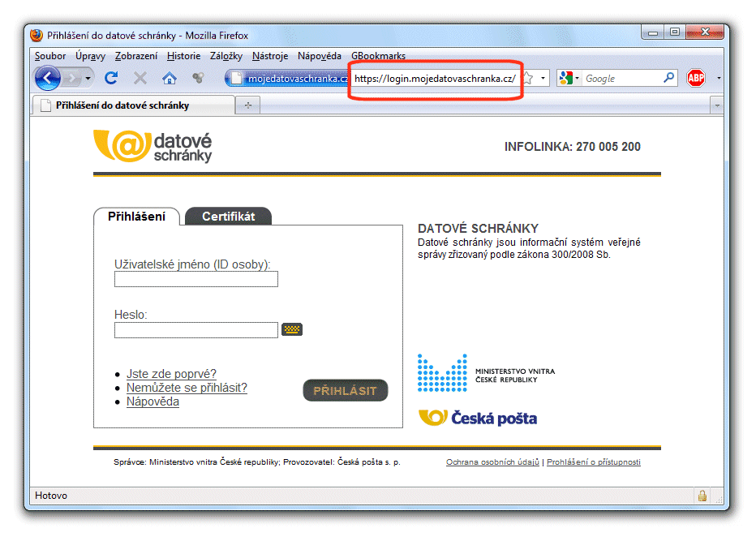Open the virtual keyboard icon beside Heslo
Screen dimensions: 756x541
[x=292, y=329]
